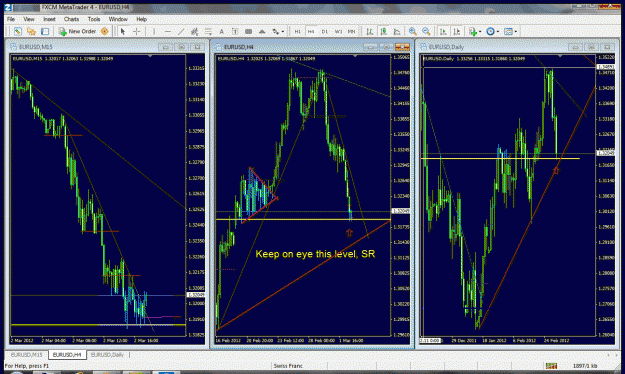The height and width of the screenshot is (374, 625).
Task: Click the periodicity clock icon
Action: pos(490,31)
